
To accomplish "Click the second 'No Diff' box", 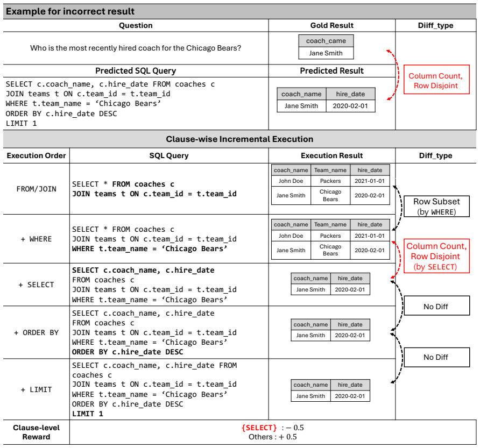I will [436, 357].
